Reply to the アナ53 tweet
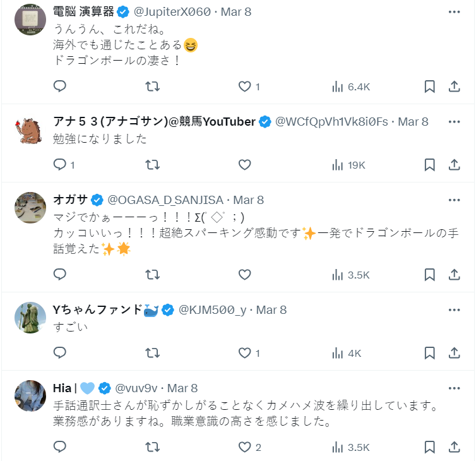This screenshot has width=476, height=461. coord(60,165)
